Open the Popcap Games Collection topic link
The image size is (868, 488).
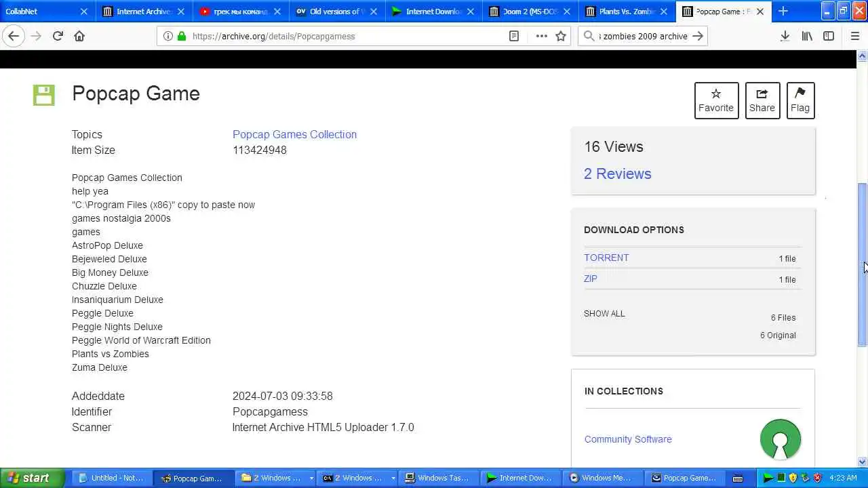click(294, 134)
